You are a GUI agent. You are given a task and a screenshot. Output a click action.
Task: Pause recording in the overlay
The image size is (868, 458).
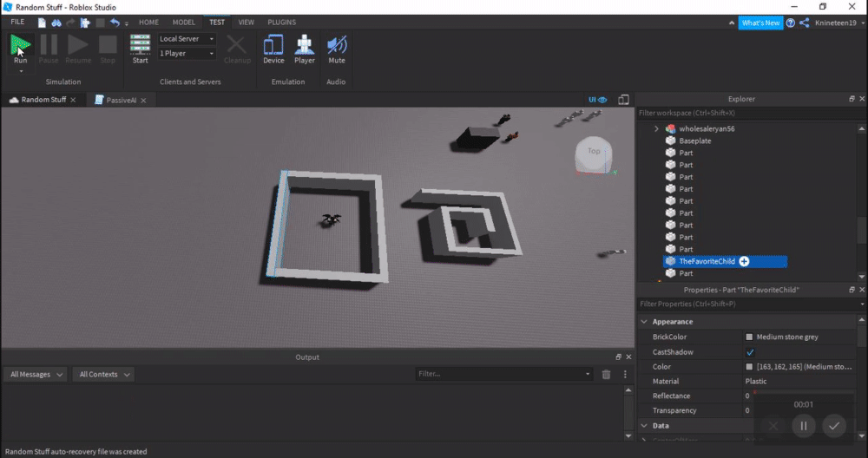[803, 425]
